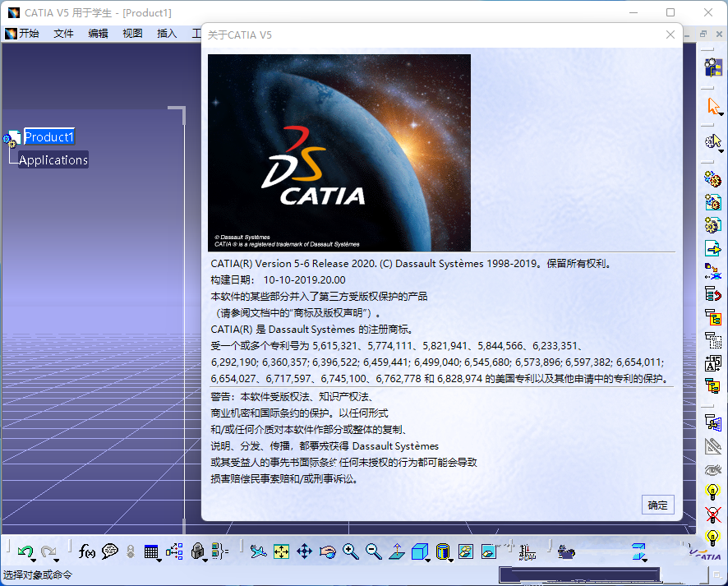Screen dimensions: 728x586
Task: Click the lock parameters icon
Action: click(x=197, y=551)
